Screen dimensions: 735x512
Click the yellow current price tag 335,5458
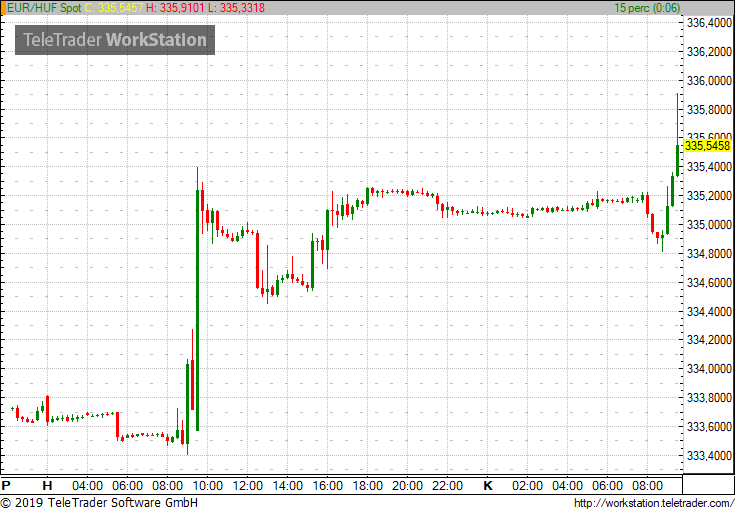(707, 146)
